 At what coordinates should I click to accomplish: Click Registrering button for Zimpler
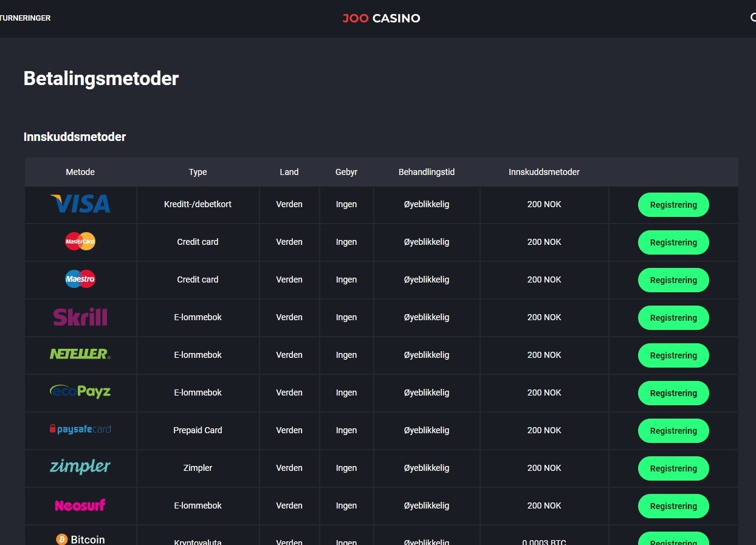pos(673,468)
